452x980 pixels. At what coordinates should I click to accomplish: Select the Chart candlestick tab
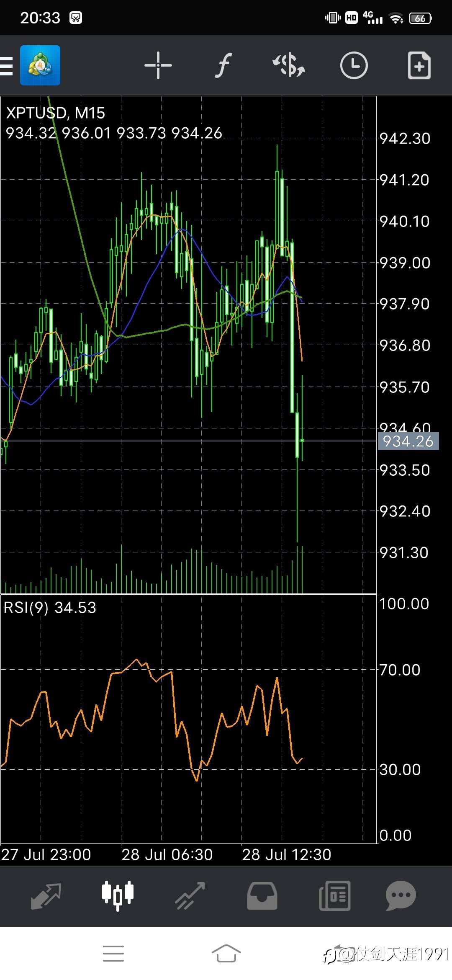(x=118, y=895)
